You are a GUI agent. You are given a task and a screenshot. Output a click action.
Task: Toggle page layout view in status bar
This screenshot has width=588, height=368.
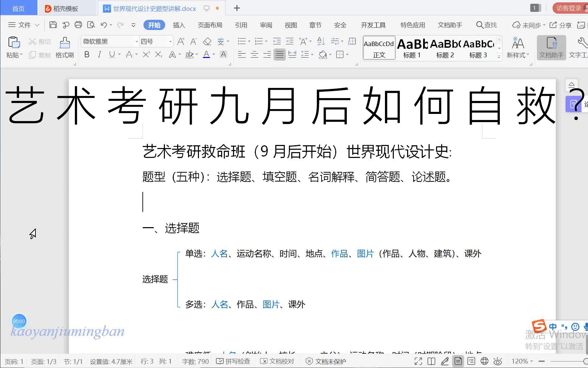coord(458,361)
